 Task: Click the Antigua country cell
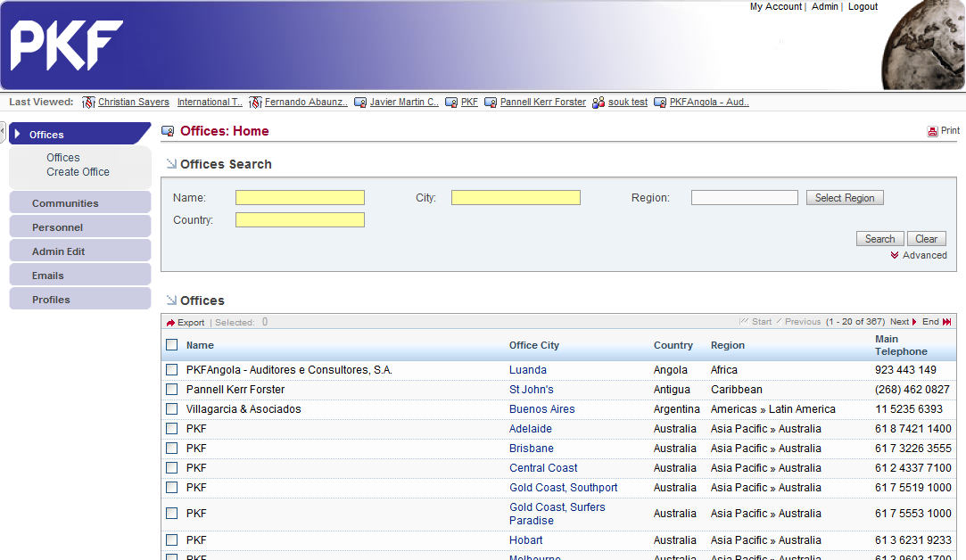point(673,390)
